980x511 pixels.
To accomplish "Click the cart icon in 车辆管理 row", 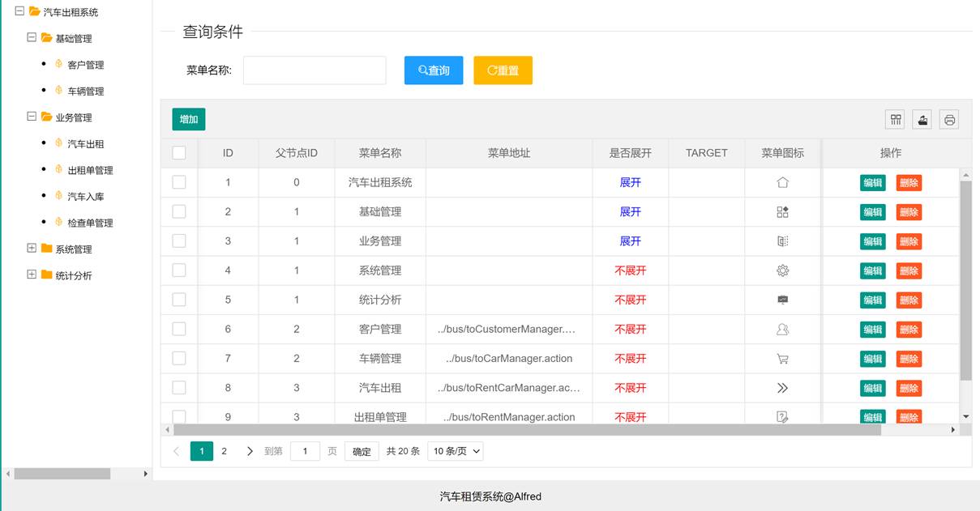I will click(782, 359).
